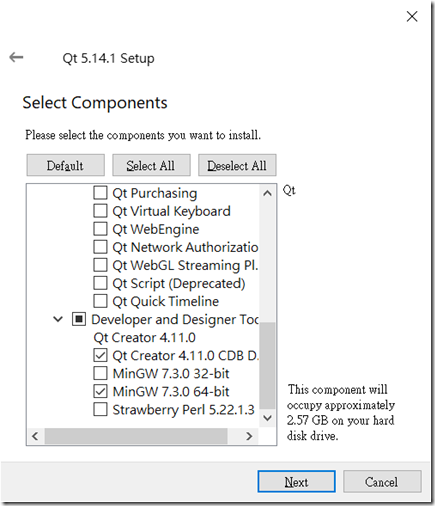
Task: Uncheck Qt Creator 4.11.0 CDB checkbox
Action: tap(100, 355)
